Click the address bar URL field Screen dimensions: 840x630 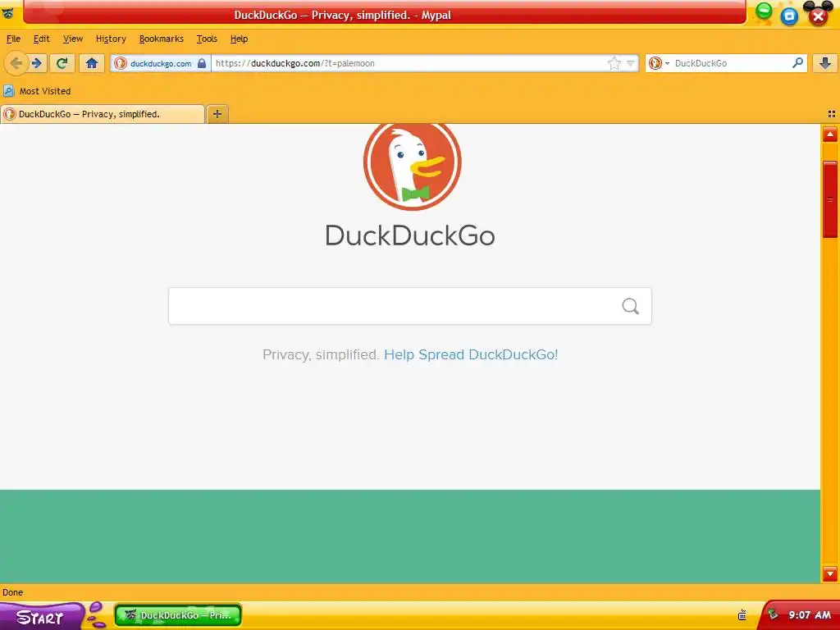(x=410, y=63)
